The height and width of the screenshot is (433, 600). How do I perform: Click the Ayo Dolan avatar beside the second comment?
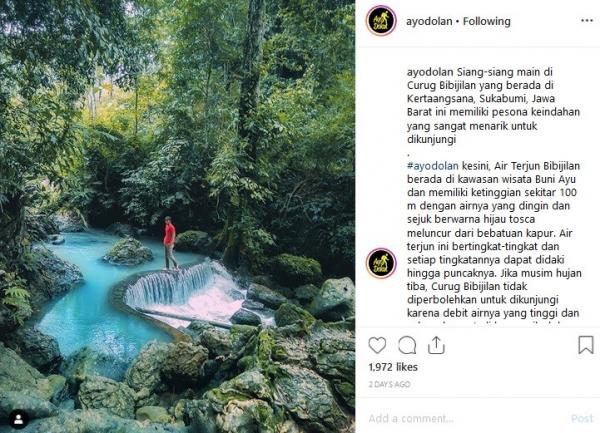coord(381,263)
